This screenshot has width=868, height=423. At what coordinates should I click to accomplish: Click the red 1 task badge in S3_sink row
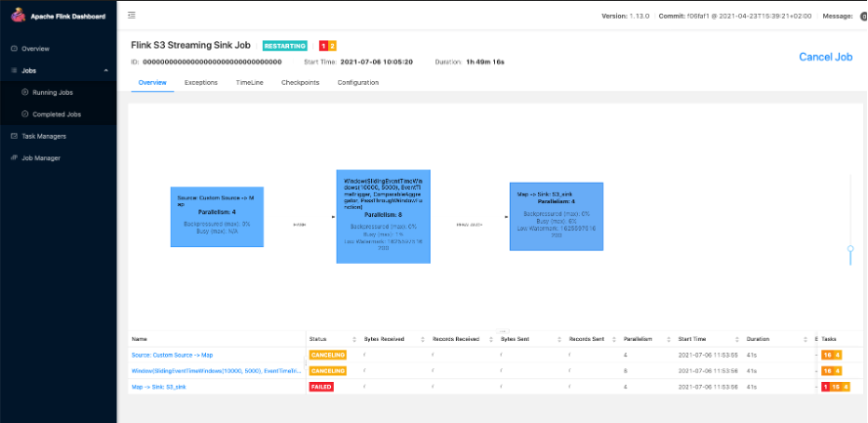(826, 387)
